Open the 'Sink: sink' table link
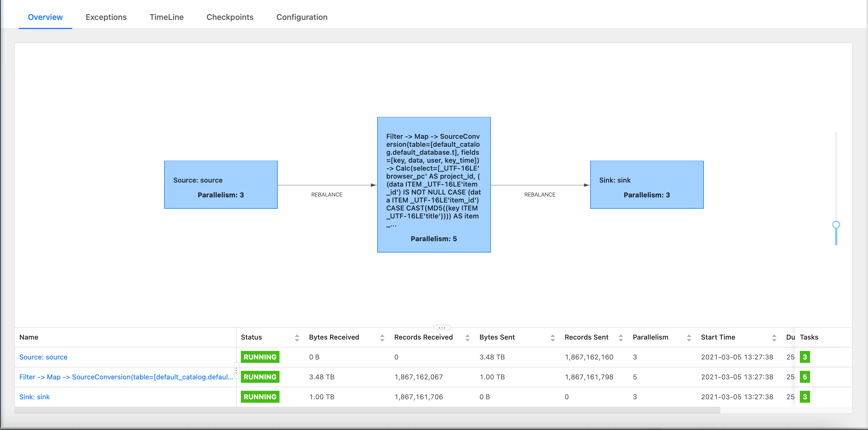Screen dimensions: 868x430 (x=34, y=397)
